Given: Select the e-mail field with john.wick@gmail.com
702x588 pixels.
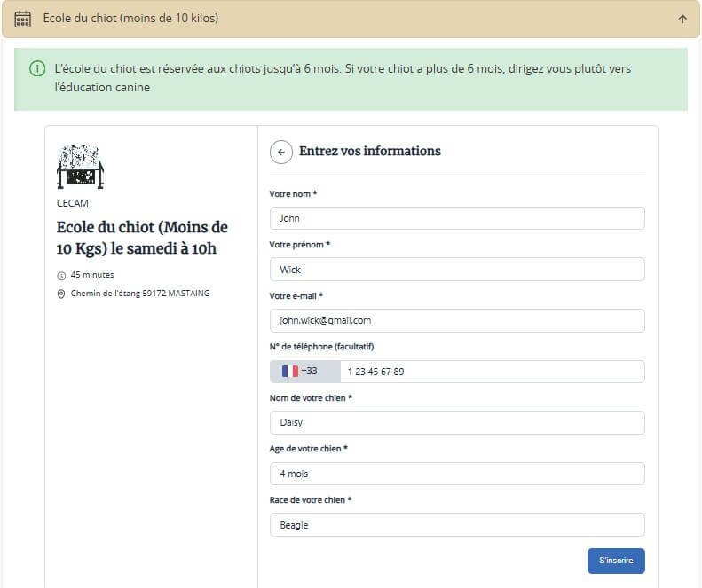Looking at the screenshot, I should tap(456, 320).
